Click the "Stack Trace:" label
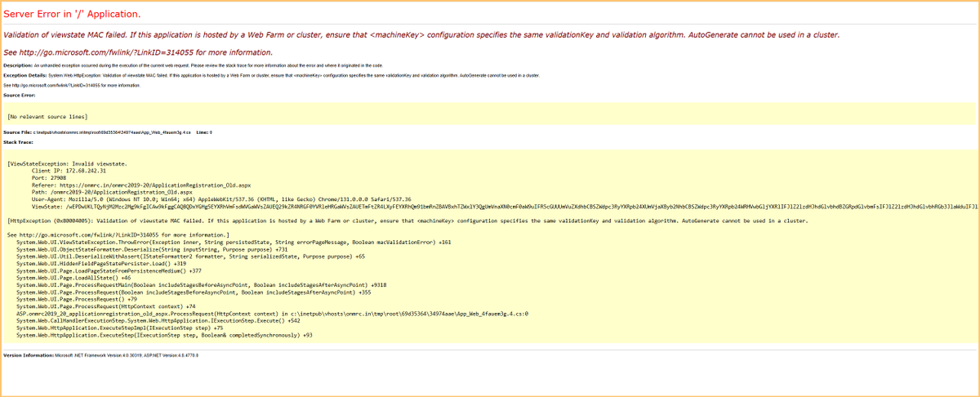Viewport: 980px width, 397px height. coord(20,142)
